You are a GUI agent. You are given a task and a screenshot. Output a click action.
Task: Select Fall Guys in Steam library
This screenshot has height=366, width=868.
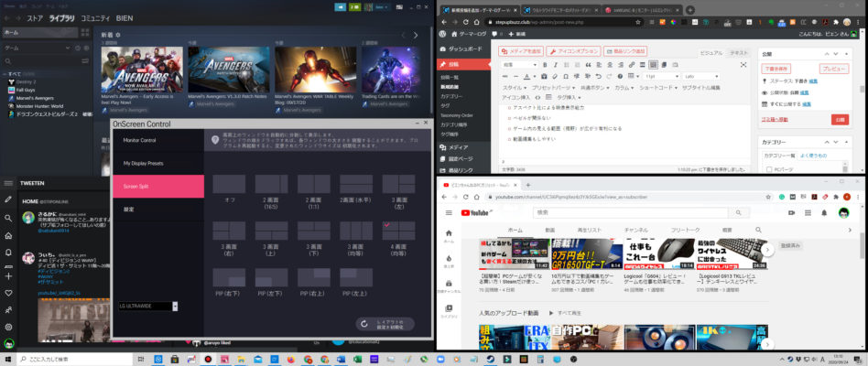click(26, 90)
